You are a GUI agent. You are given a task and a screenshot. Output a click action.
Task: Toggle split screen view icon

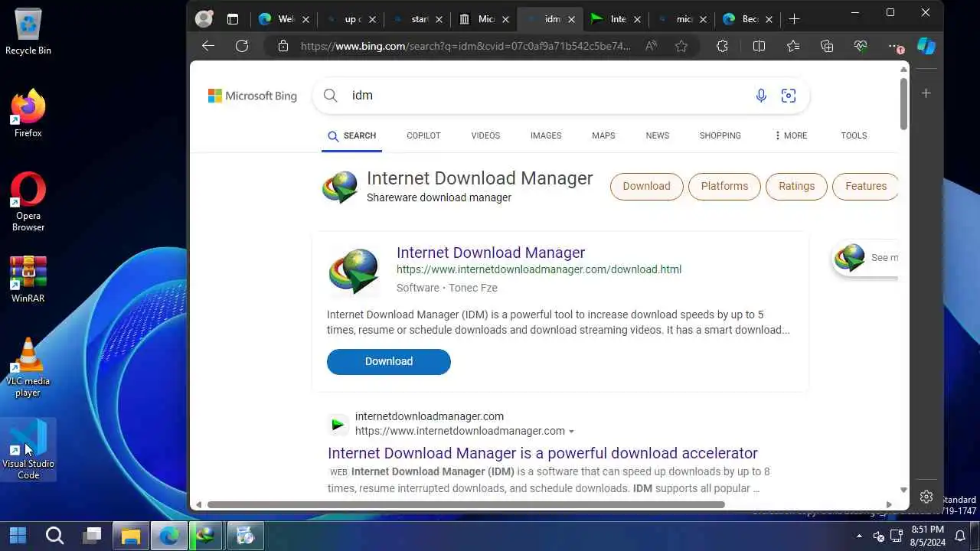pyautogui.click(x=759, y=46)
